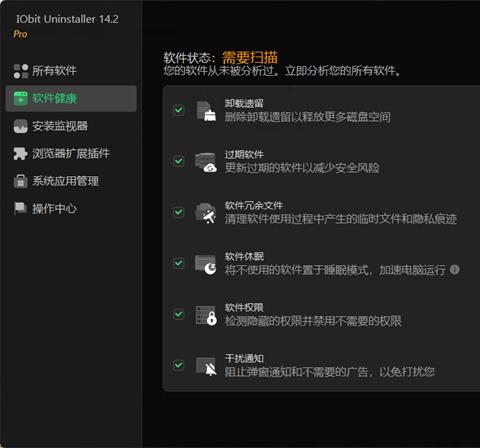
Task: Disable the 软件冗余文件 checkbox
Action: (179, 212)
